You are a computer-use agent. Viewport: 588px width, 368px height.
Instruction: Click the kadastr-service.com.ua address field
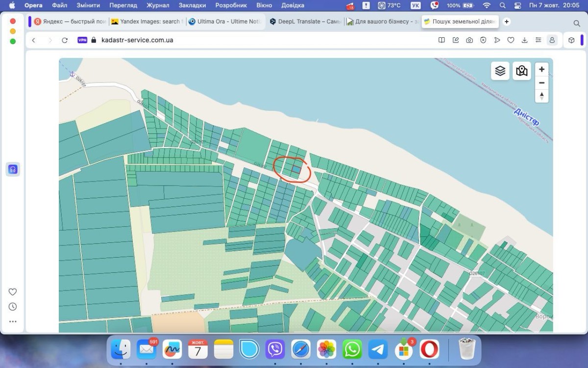(x=137, y=40)
